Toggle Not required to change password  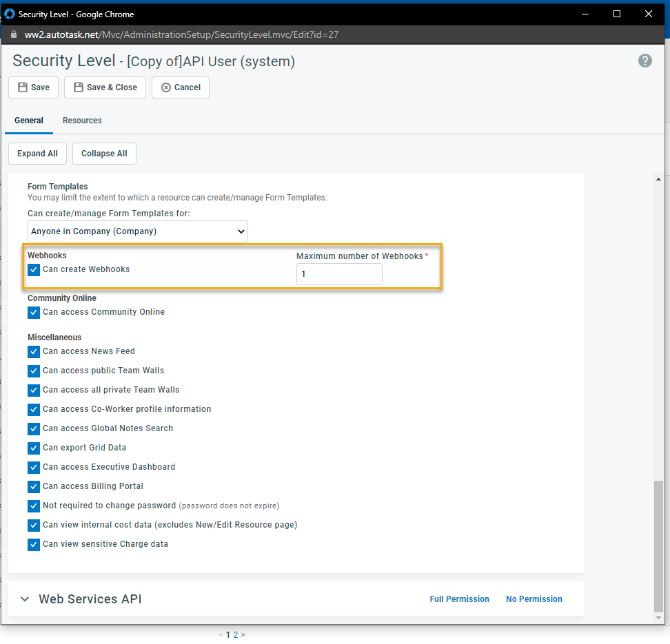34,506
